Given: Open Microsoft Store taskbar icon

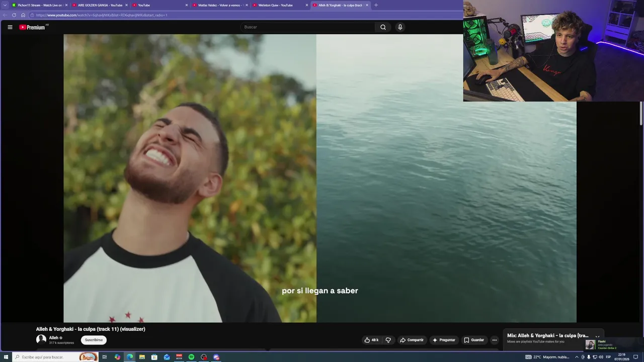Looking at the screenshot, I should point(154,357).
